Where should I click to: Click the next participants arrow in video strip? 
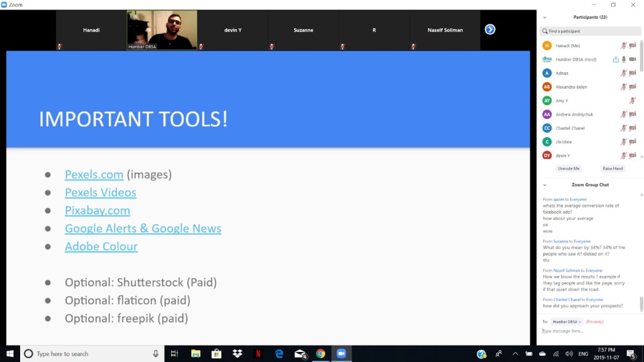click(490, 30)
